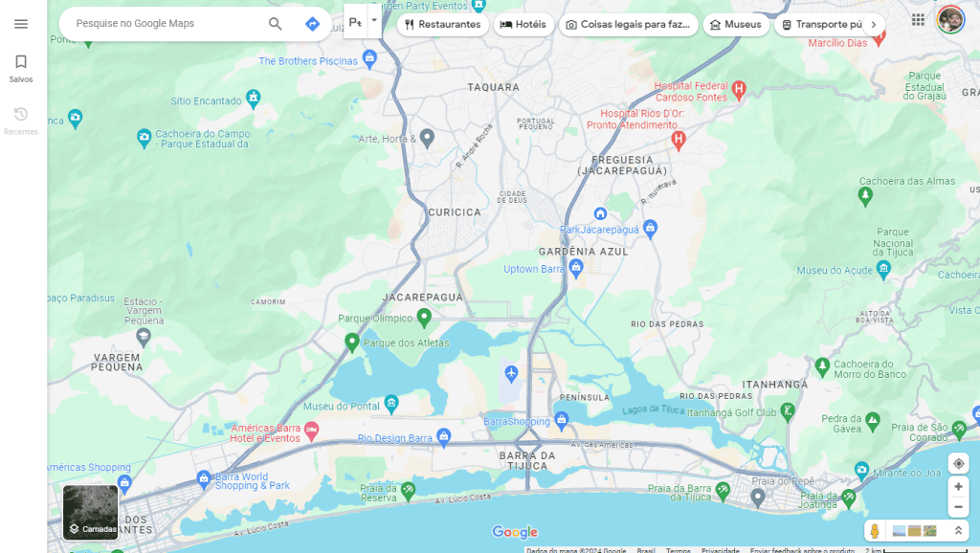Select Estácio Vargem Pequena school pin

144,338
